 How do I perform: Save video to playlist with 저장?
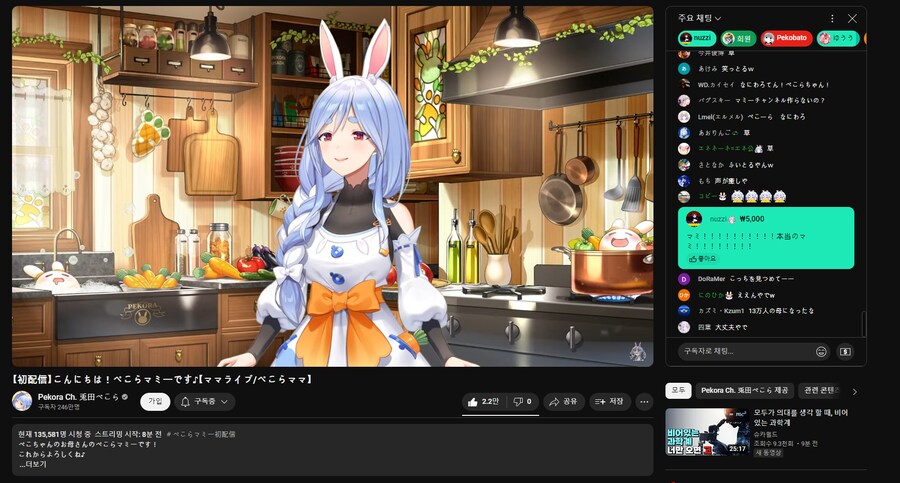point(609,401)
